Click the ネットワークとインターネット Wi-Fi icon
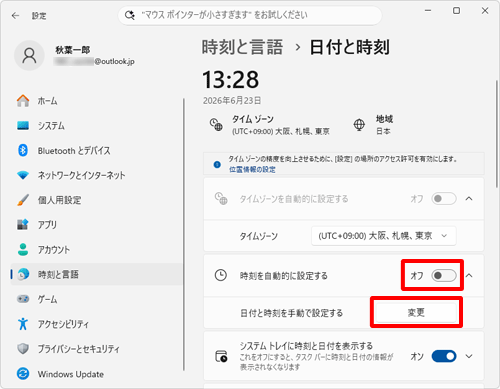Viewport: 500px width, 389px height. [x=23, y=175]
